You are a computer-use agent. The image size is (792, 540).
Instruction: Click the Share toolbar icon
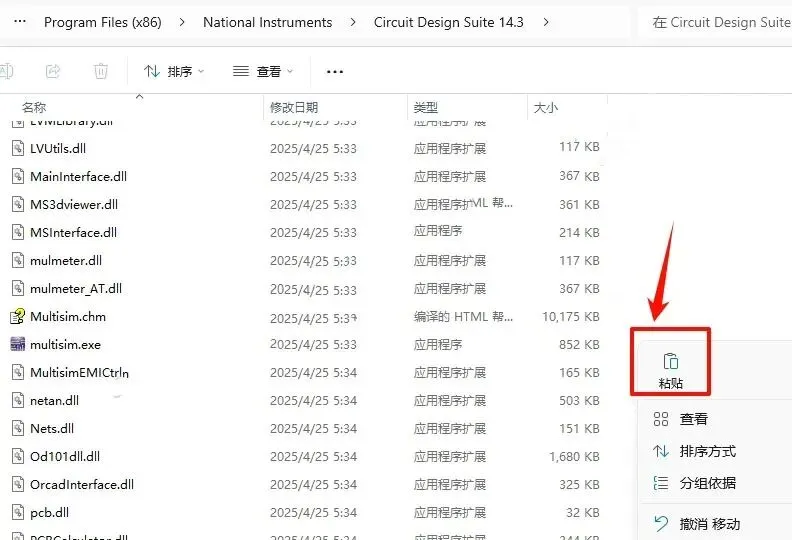coord(53,71)
